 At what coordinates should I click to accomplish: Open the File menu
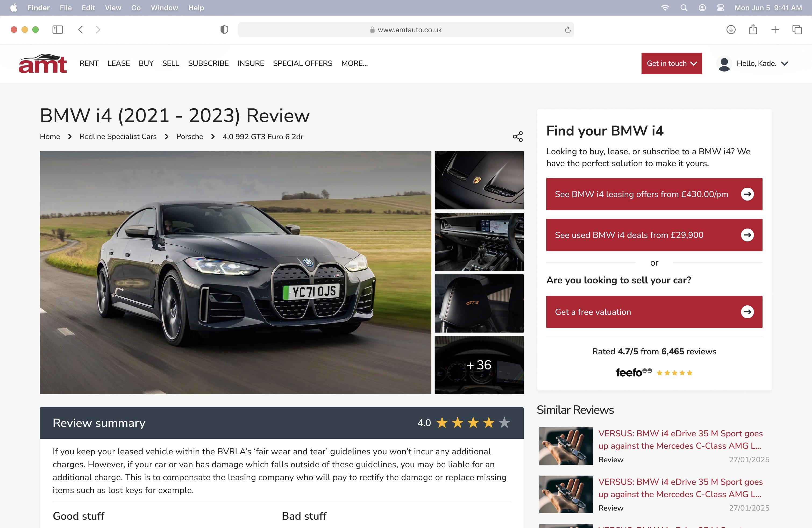pos(66,8)
